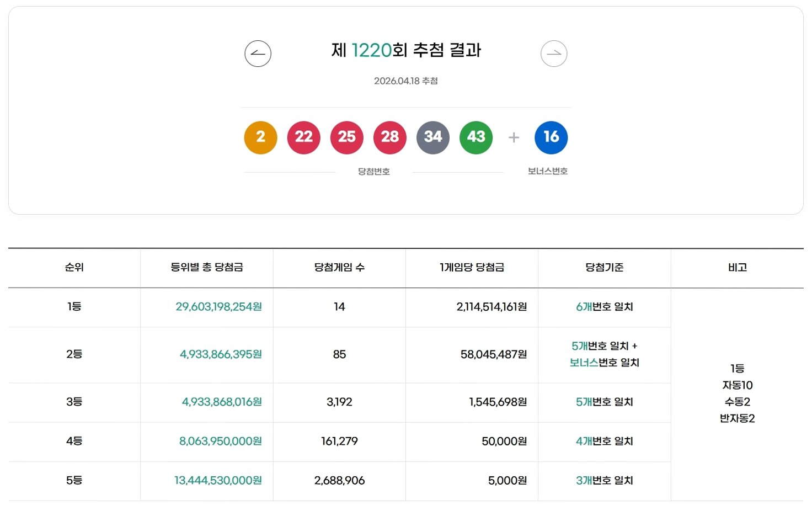Click the orange ball number 2

click(x=260, y=137)
